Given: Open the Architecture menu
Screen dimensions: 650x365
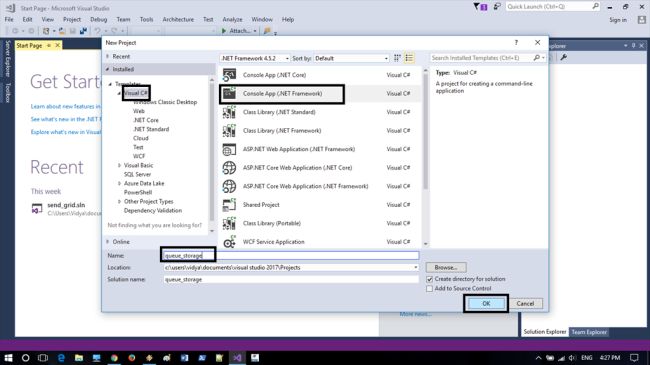Looking at the screenshot, I should pos(178,19).
